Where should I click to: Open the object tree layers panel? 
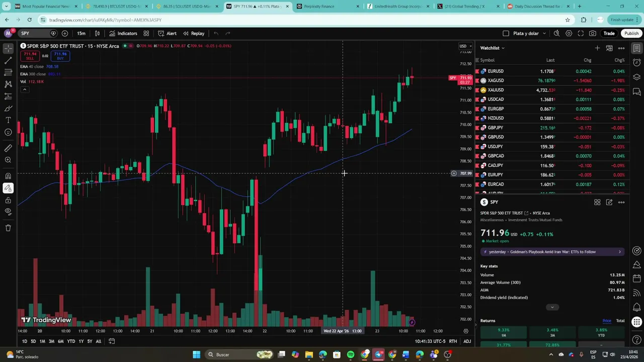pyautogui.click(x=636, y=77)
